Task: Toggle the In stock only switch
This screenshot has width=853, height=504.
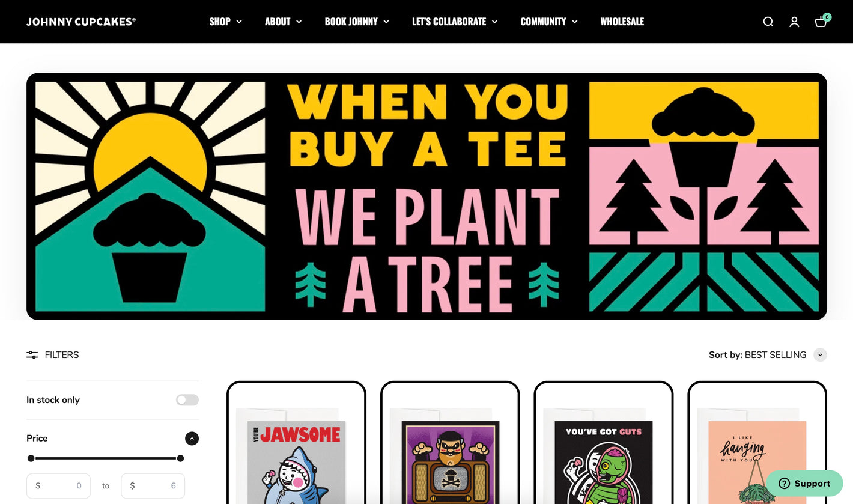Action: click(187, 400)
